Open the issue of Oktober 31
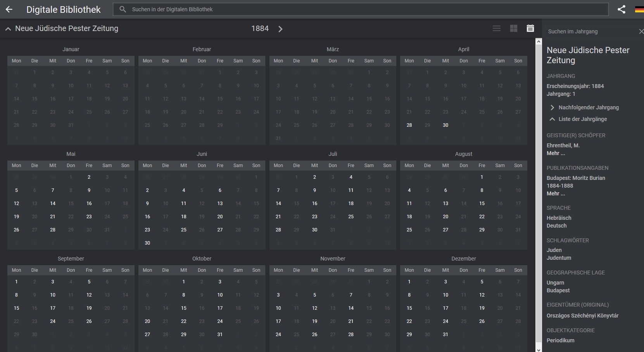 220,335
